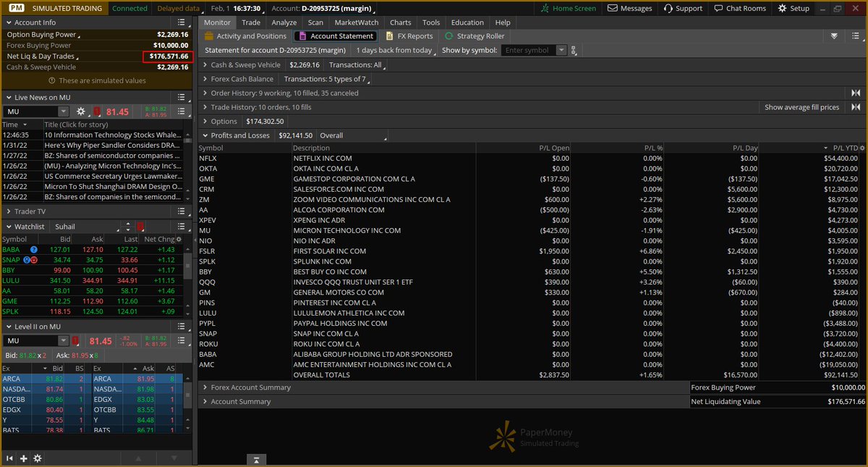Open the Messages envelope icon
Image resolution: width=868 pixels, height=467 pixels.
613,8
